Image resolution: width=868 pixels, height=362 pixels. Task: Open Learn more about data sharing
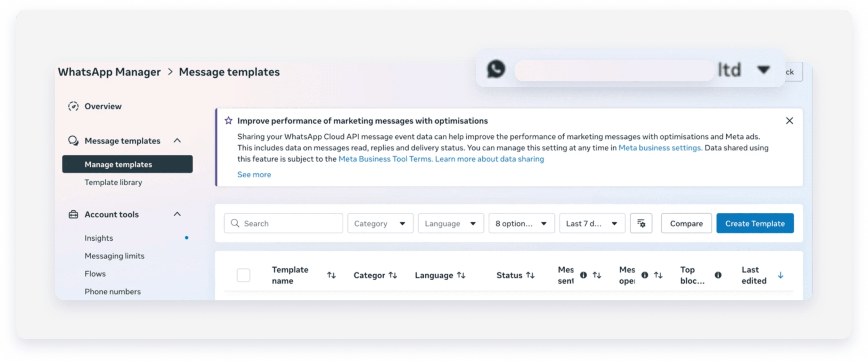click(x=489, y=159)
